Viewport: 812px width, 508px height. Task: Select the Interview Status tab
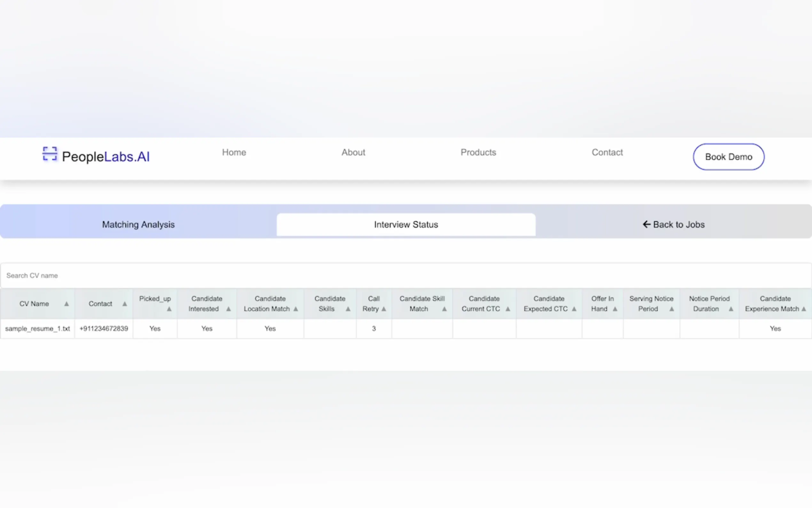tap(406, 225)
